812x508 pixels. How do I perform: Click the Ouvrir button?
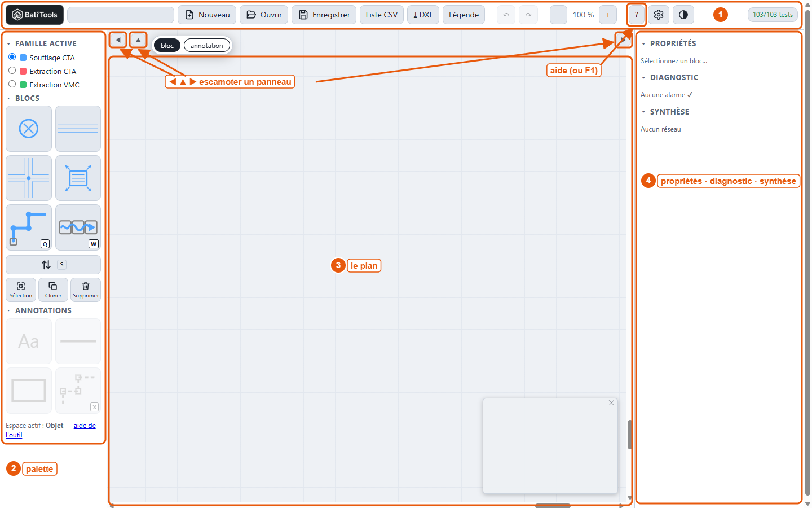click(x=264, y=15)
